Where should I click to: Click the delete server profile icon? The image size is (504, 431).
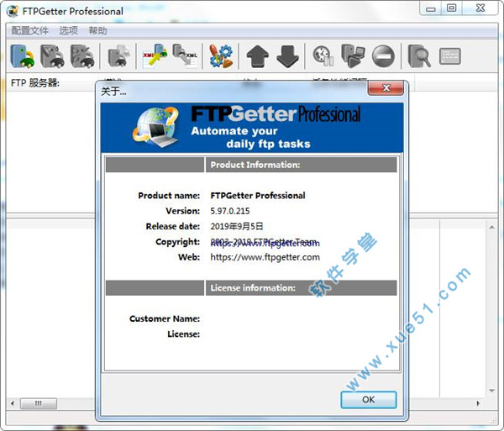point(82,56)
